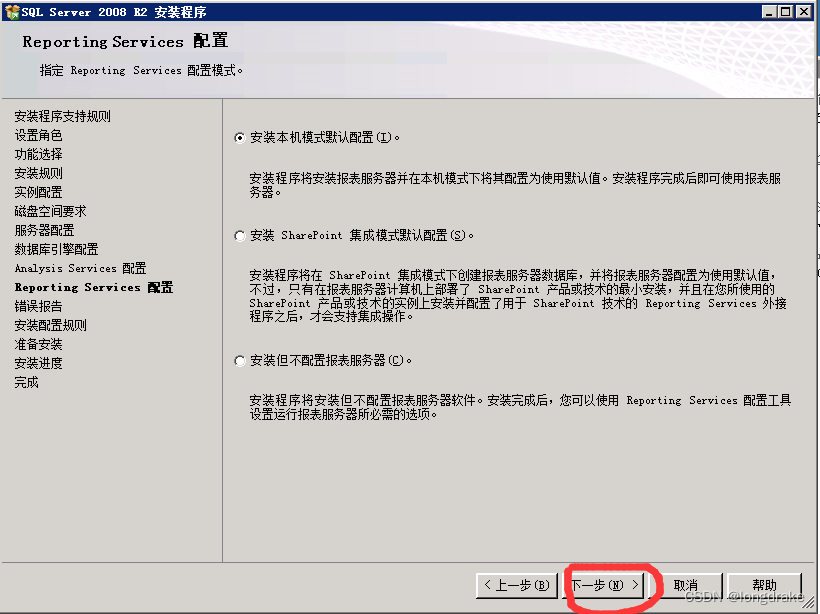Click 上一步 to go back
820x614 pixels.
pyautogui.click(x=517, y=585)
